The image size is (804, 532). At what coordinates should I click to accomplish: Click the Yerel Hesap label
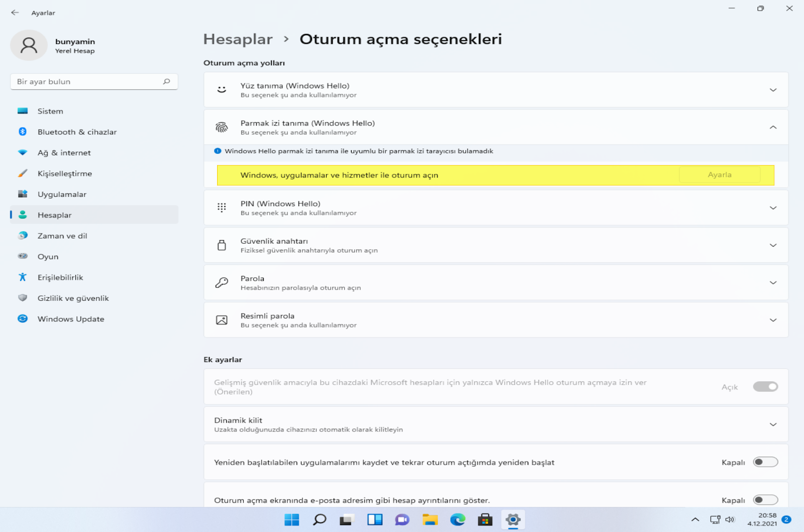coord(75,51)
